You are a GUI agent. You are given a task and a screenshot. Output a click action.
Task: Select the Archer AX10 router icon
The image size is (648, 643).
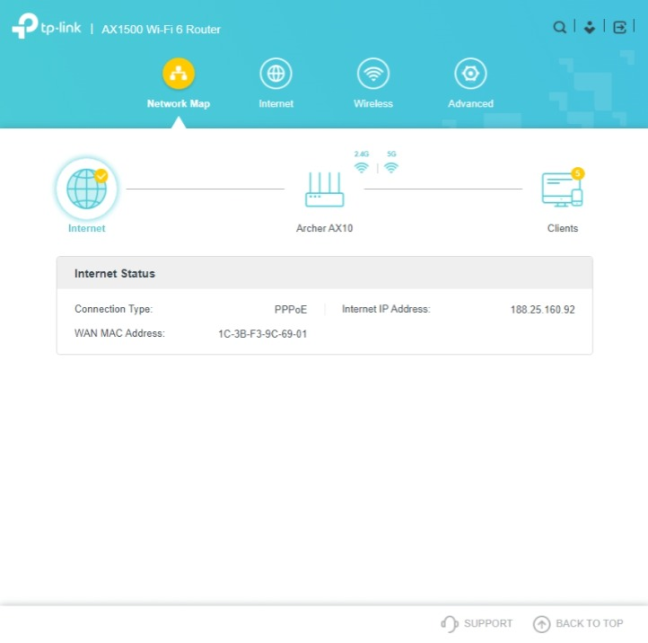point(324,190)
